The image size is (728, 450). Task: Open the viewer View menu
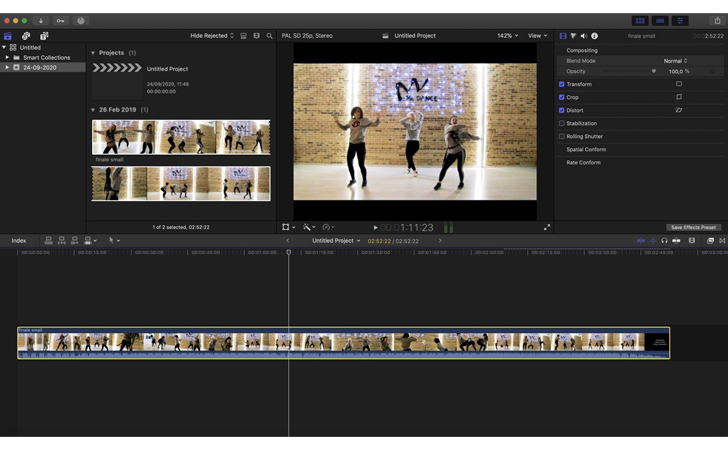tap(537, 36)
